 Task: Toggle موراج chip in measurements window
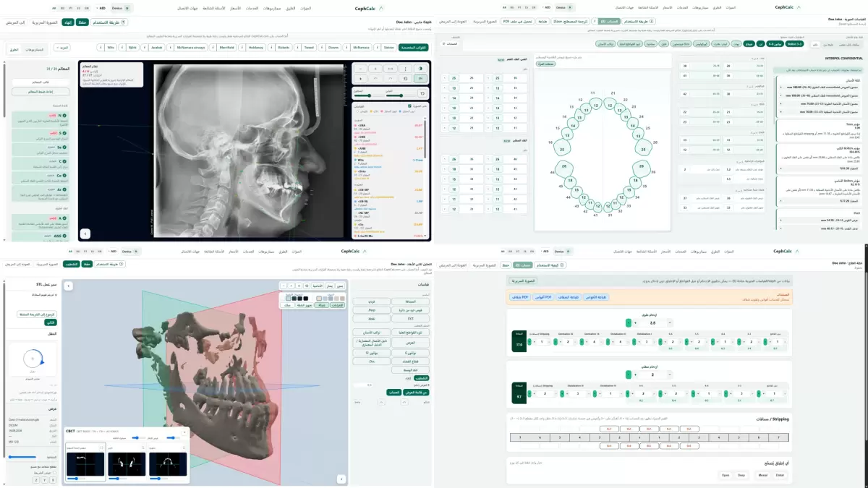point(749,44)
